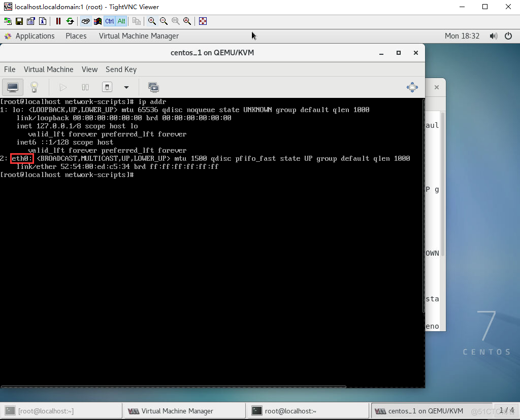Minimize the centos_1 on QEMU/KVM window
Screen dimensions: 520x420
381,53
